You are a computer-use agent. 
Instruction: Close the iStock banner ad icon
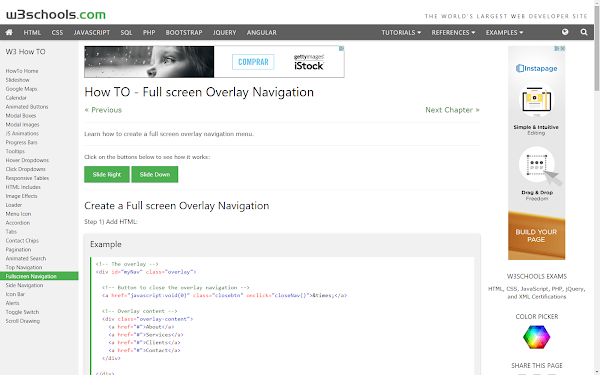pos(341,49)
